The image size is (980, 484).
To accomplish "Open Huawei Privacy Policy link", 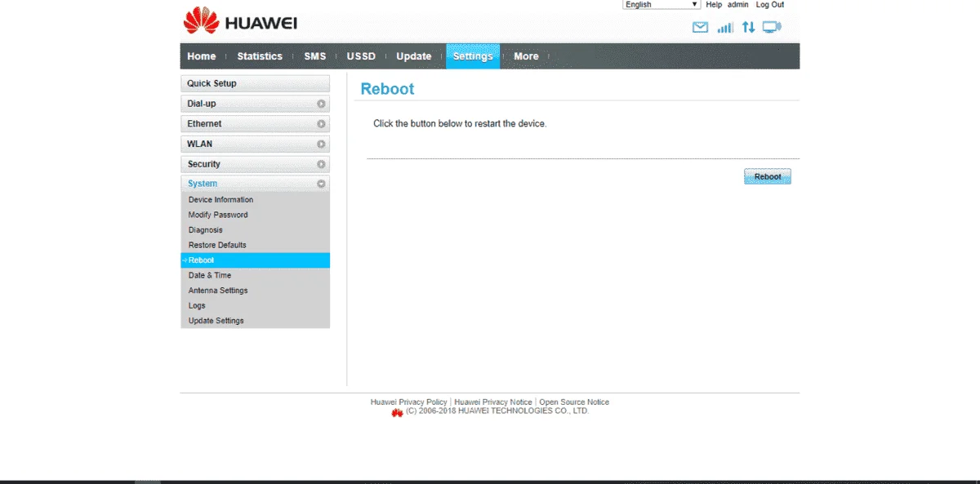I will click(409, 402).
